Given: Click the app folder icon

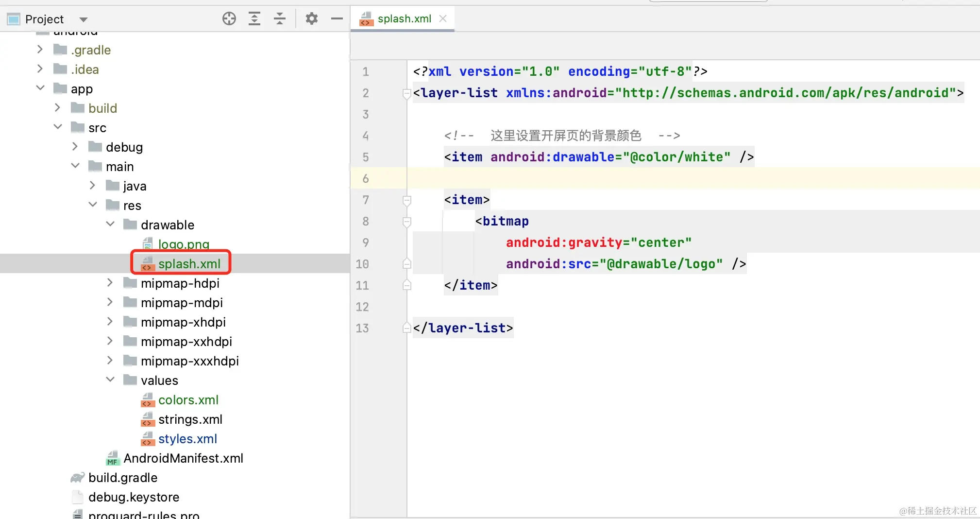Looking at the screenshot, I should (60, 88).
